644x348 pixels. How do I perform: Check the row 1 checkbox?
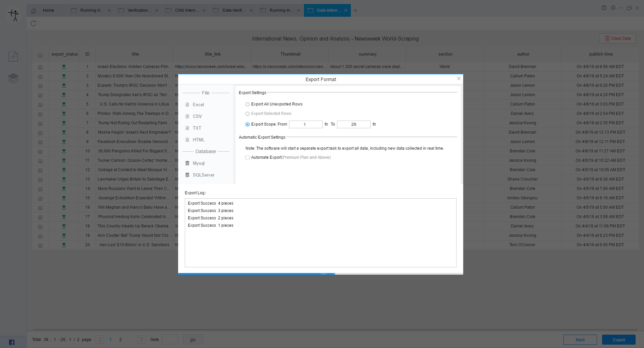(x=40, y=67)
